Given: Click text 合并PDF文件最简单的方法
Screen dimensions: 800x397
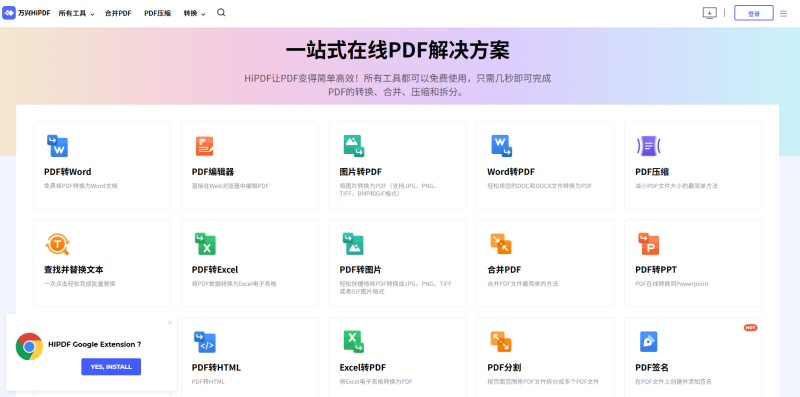Looking at the screenshot, I should 522,284.
